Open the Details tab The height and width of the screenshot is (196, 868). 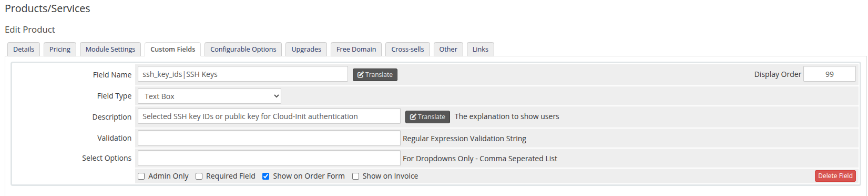[x=24, y=49]
